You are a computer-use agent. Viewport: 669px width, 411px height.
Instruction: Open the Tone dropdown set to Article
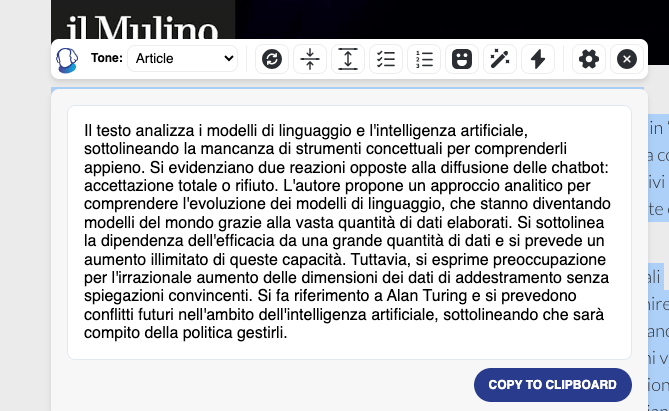coord(182,59)
